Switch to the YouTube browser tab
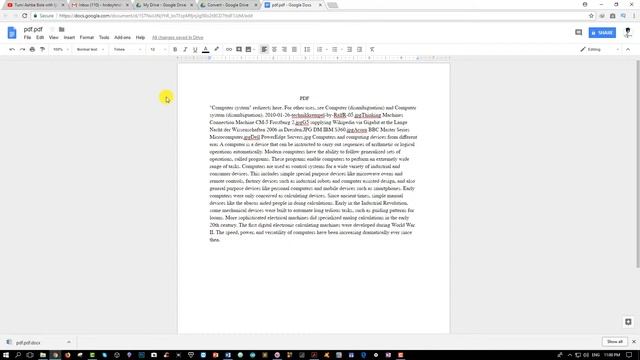 36,5
